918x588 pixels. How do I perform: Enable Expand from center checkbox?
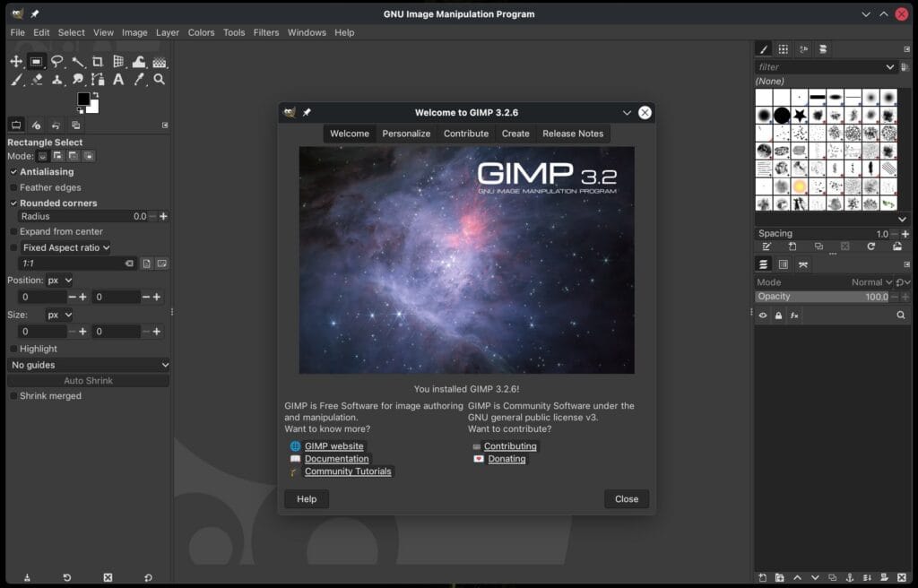[x=13, y=231]
